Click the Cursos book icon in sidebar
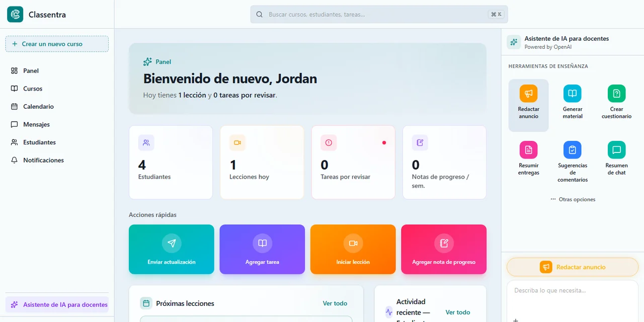This screenshot has height=322, width=644. 14,89
